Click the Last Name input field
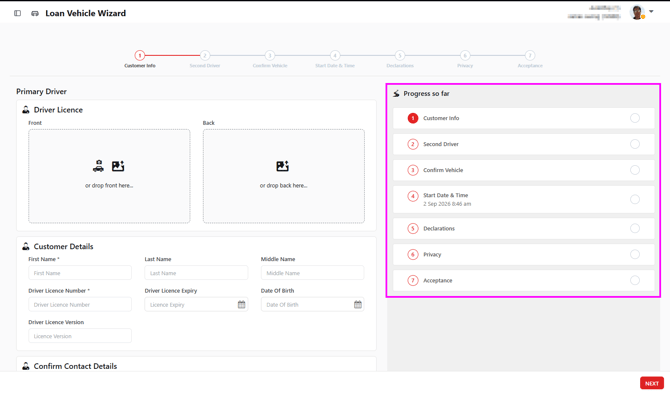The width and height of the screenshot is (670, 394). click(x=196, y=273)
